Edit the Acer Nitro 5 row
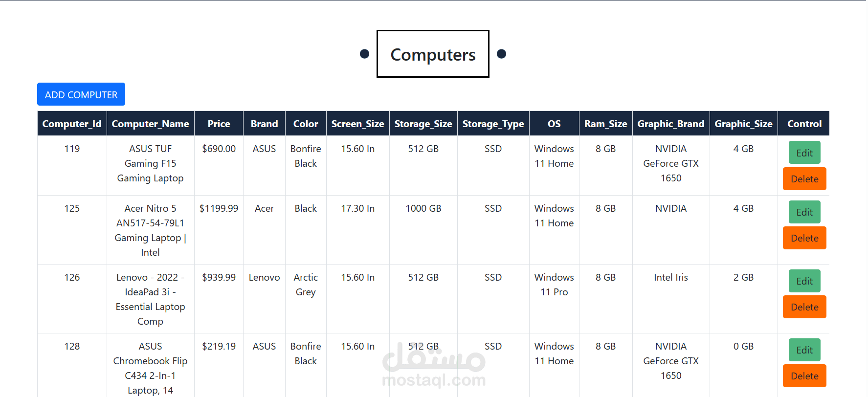Image resolution: width=868 pixels, height=397 pixels. pos(804,212)
